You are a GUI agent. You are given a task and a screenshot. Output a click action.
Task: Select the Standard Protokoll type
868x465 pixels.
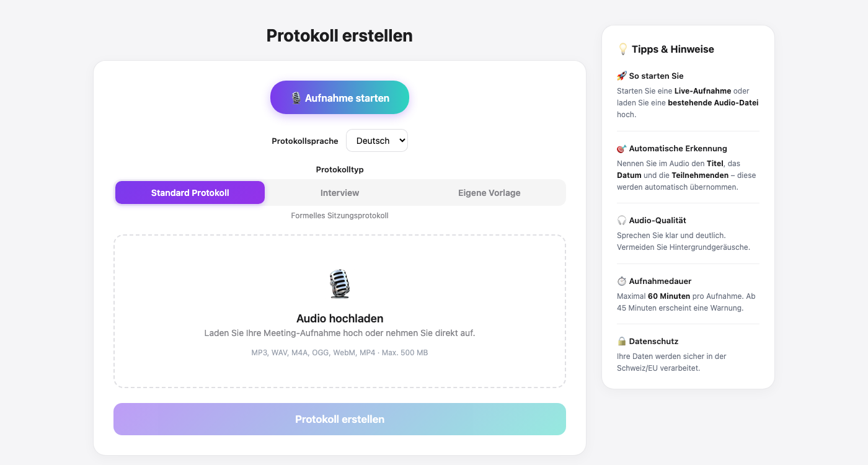pyautogui.click(x=190, y=193)
